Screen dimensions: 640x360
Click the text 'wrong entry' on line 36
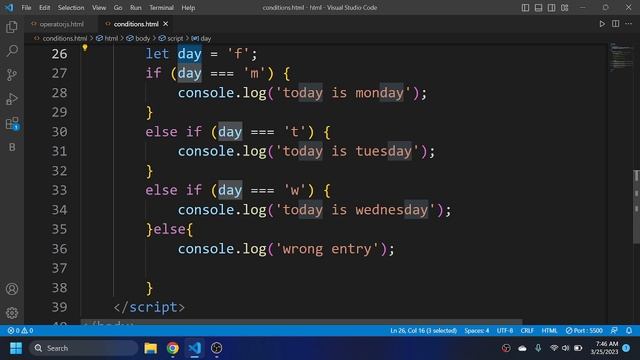pos(327,249)
